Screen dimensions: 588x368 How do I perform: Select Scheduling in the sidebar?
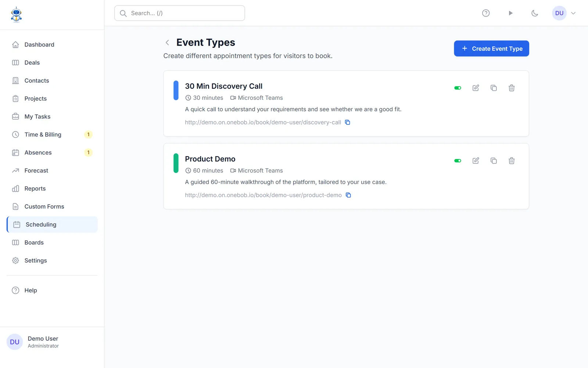(52, 224)
